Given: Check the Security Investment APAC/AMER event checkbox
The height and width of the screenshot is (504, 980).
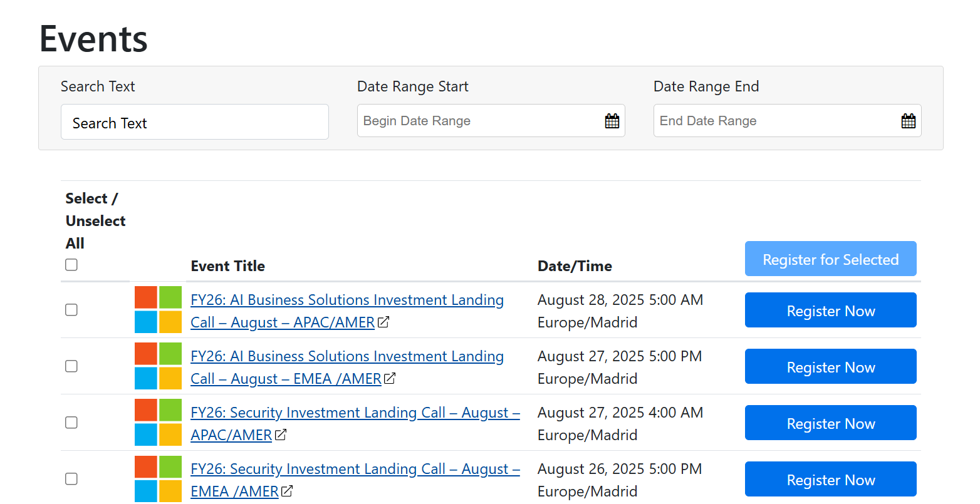Looking at the screenshot, I should coord(71,423).
